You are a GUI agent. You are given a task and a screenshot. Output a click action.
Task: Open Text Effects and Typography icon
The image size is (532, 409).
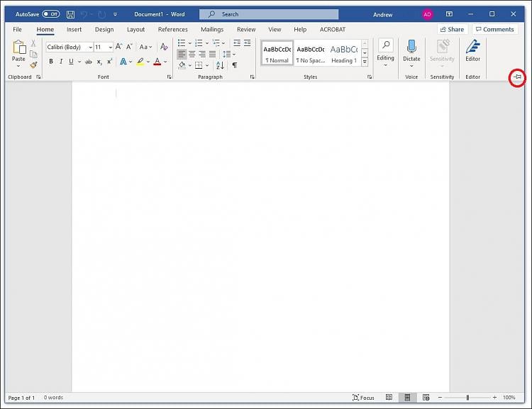coord(123,62)
